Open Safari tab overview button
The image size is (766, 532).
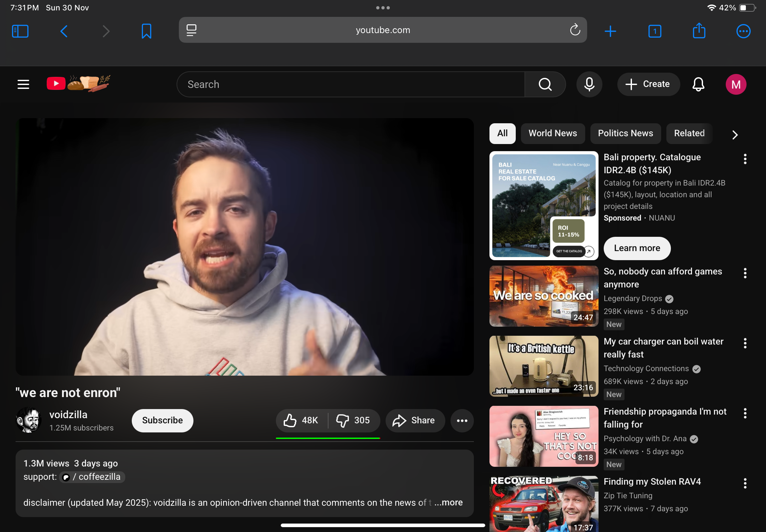(654, 31)
